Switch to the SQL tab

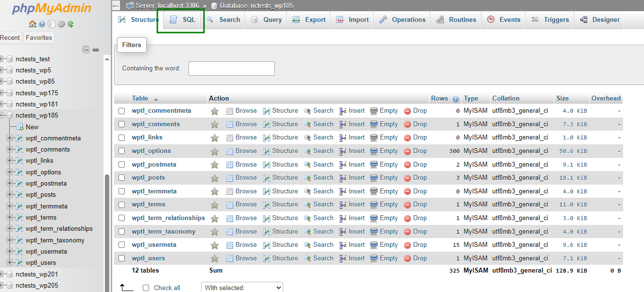(183, 20)
